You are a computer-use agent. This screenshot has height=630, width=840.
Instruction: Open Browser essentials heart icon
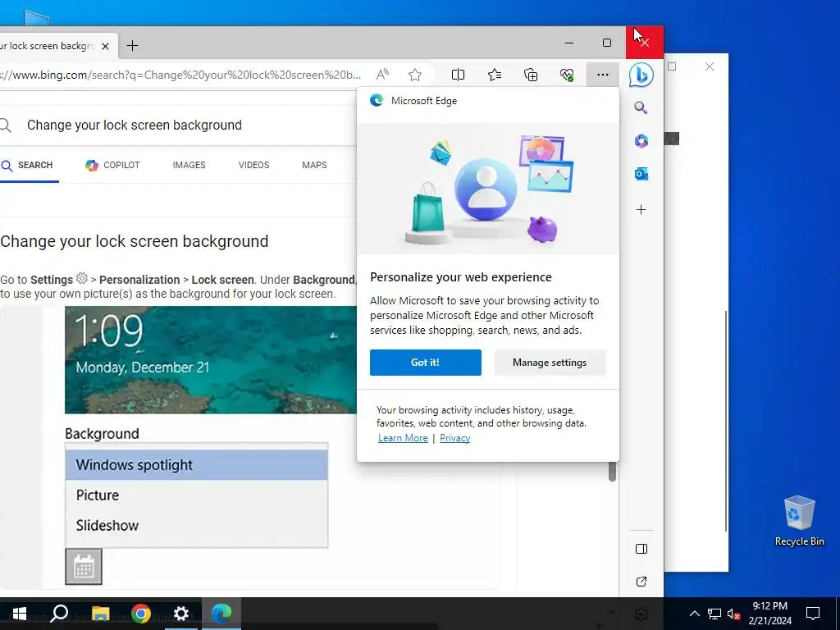567,75
